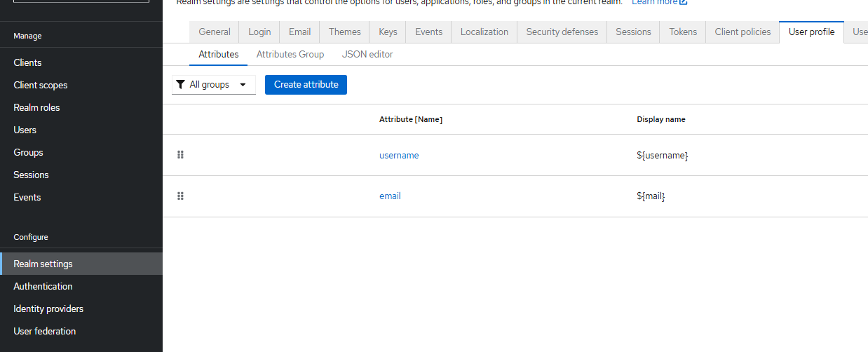Select Identity providers in sidebar
868x352 pixels.
tap(48, 309)
